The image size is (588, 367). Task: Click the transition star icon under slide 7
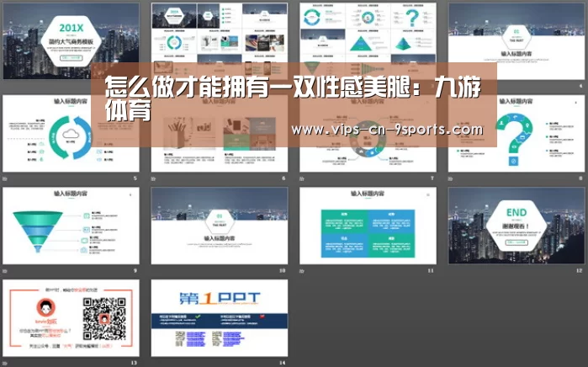tap(302, 178)
